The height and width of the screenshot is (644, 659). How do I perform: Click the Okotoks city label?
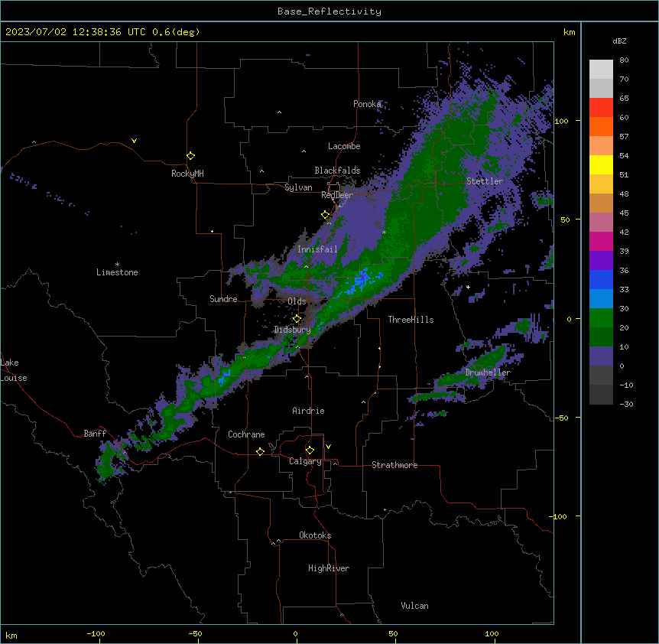315,535
